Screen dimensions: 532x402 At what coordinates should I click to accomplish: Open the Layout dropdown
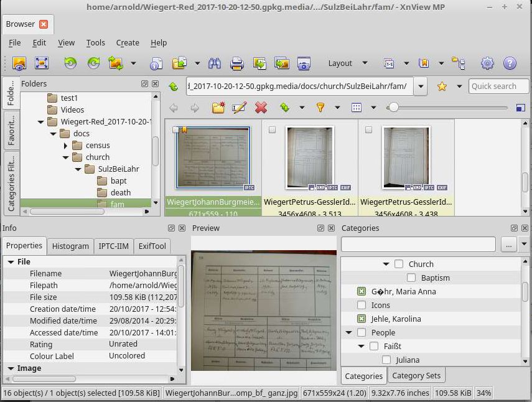[x=347, y=63]
